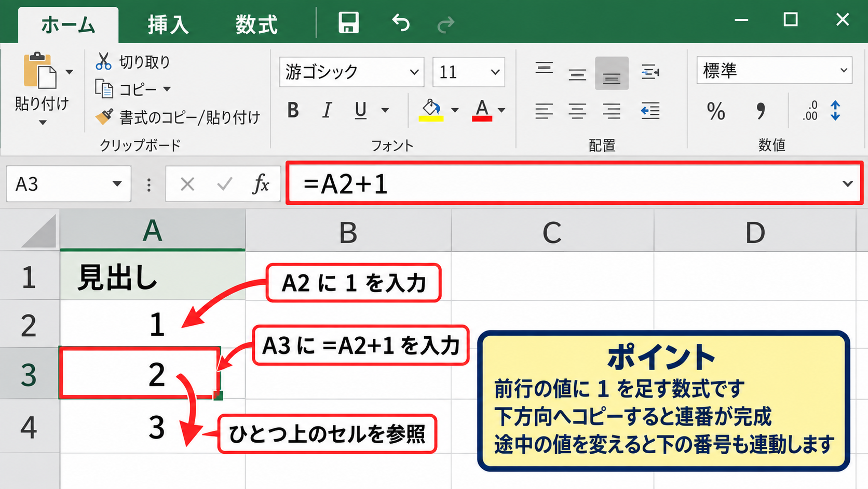Open the underline style dropdown arrow
Image resolution: width=868 pixels, height=489 pixels.
point(385,110)
